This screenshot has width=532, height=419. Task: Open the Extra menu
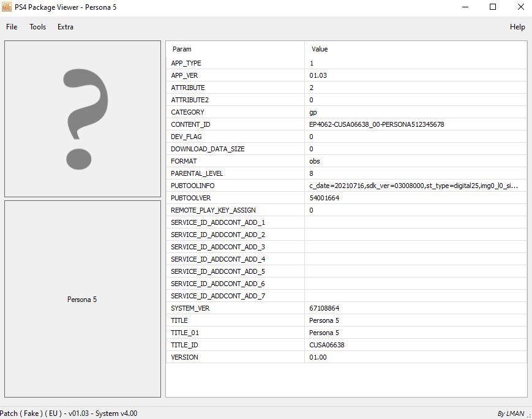pos(66,27)
